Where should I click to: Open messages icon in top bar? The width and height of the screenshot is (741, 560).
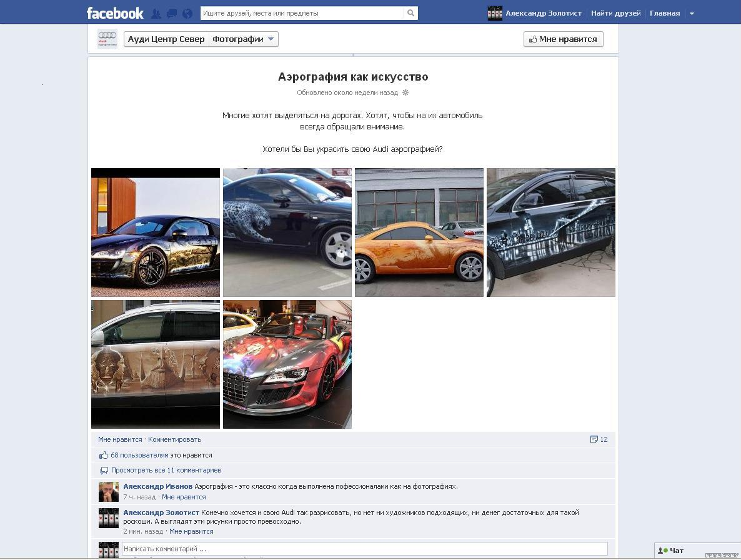(x=172, y=14)
